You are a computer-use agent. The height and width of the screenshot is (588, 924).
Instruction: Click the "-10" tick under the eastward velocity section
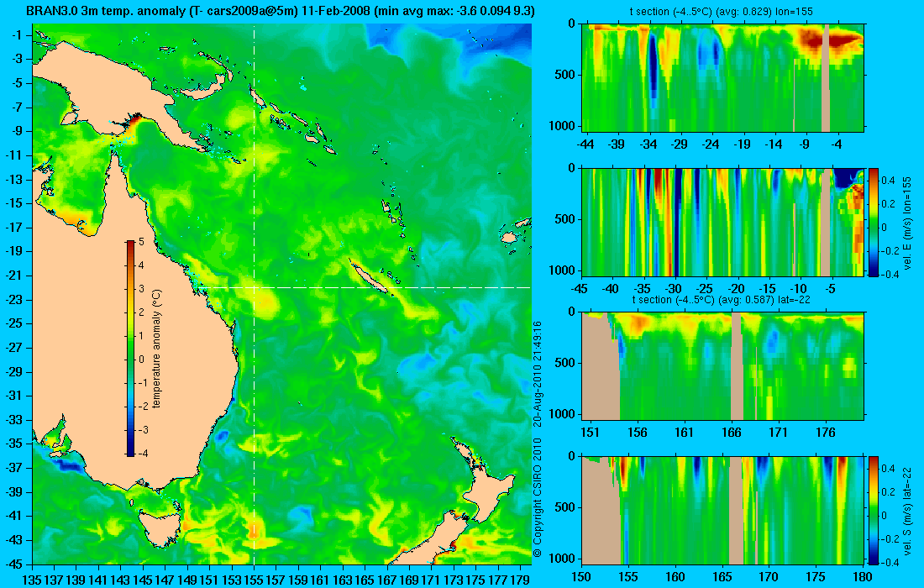799,289
